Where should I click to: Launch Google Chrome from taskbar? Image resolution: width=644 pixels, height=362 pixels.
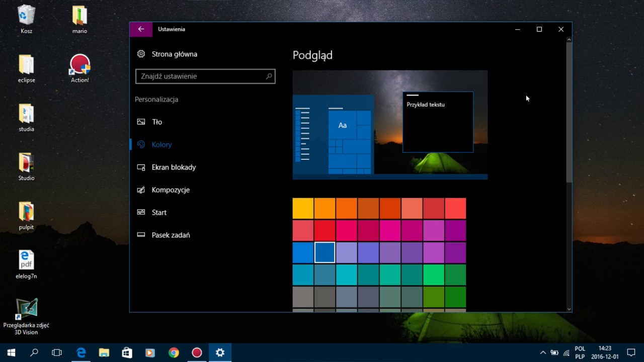[174, 352]
